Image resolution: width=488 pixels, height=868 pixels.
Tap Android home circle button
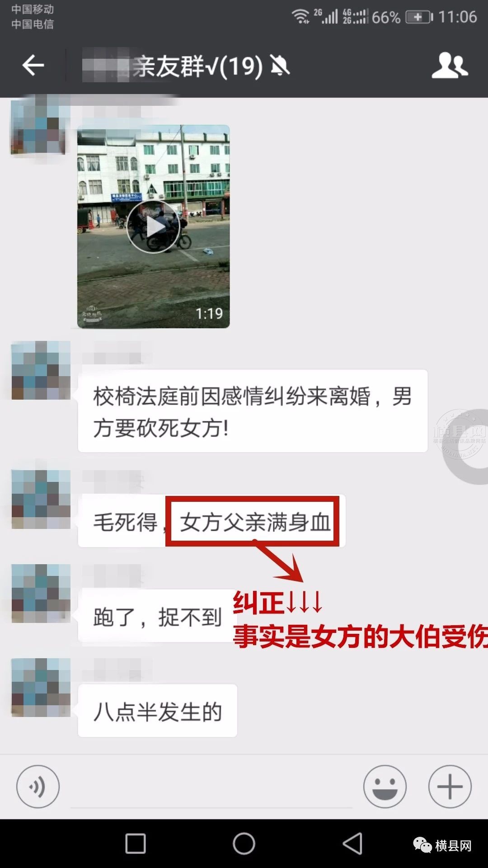[244, 844]
